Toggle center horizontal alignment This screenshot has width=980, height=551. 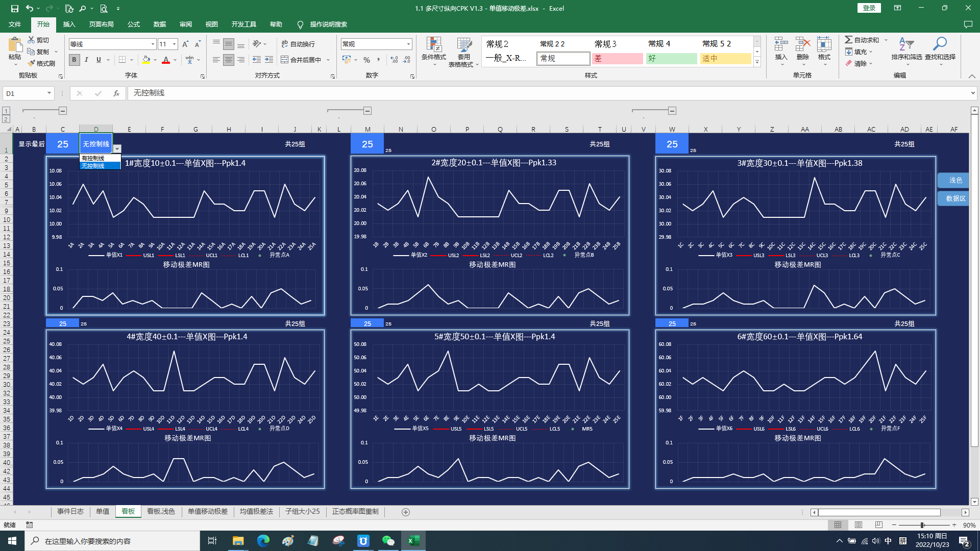(229, 60)
